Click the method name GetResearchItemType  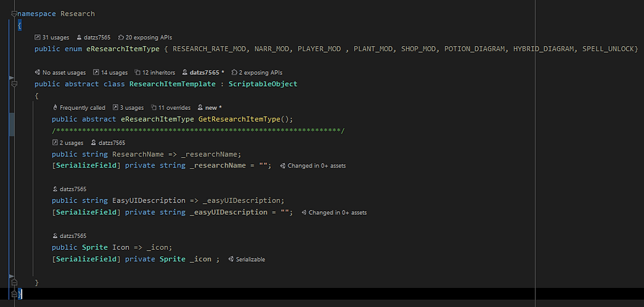(239, 119)
